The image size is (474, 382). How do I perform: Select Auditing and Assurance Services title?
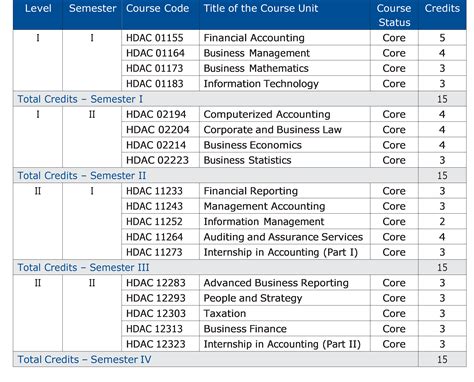pos(283,237)
